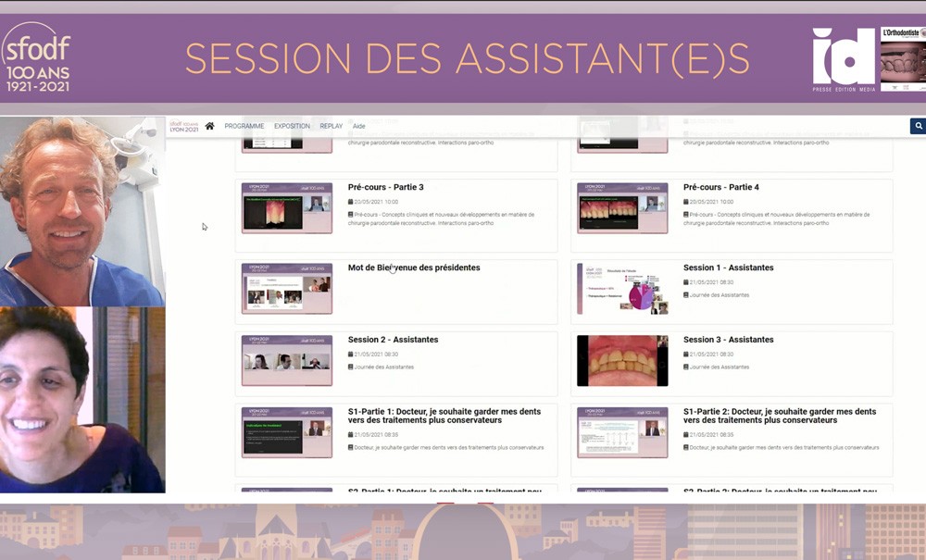Click the SFODF Lyon 2021 navbar logo
The image size is (926, 560).
pos(183,126)
